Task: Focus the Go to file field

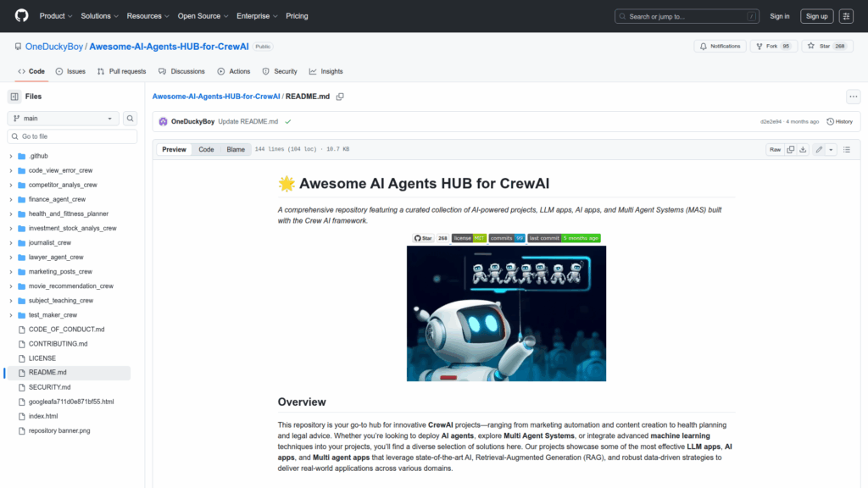Action: (72, 136)
